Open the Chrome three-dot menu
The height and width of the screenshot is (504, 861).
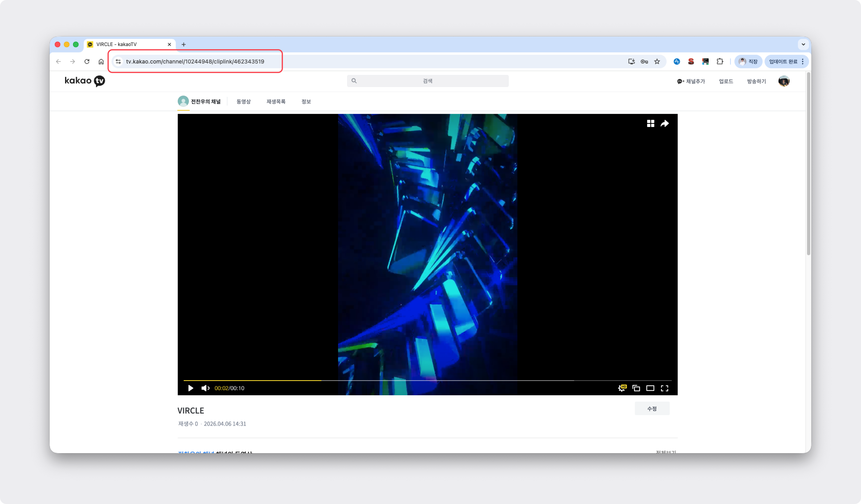click(x=803, y=61)
